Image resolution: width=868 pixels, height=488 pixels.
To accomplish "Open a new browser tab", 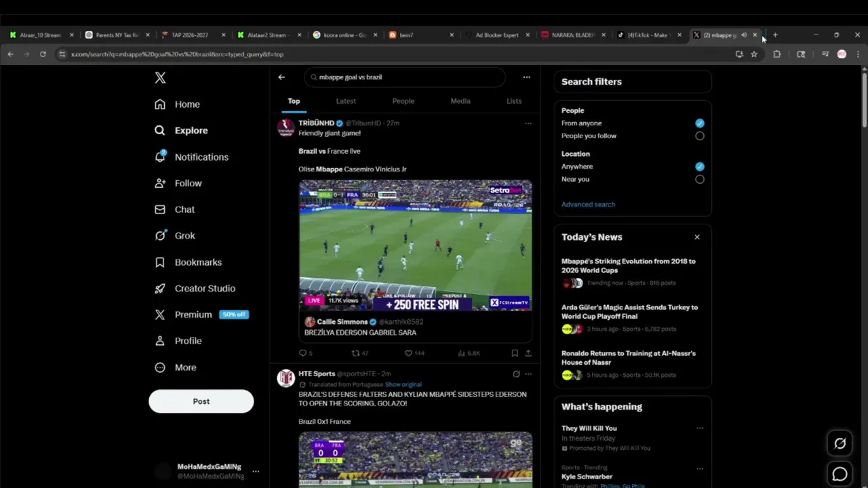I will (x=775, y=35).
